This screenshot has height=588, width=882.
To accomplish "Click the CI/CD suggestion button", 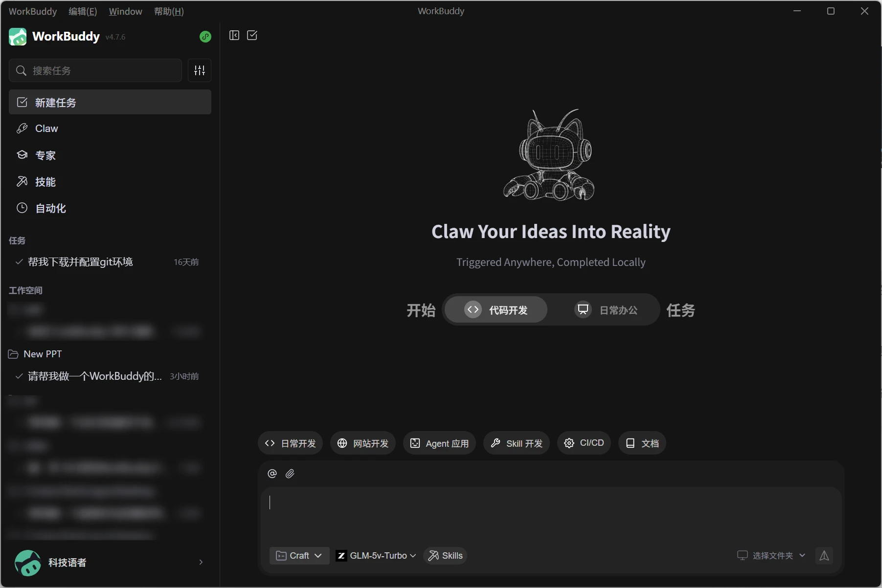I will (x=584, y=443).
